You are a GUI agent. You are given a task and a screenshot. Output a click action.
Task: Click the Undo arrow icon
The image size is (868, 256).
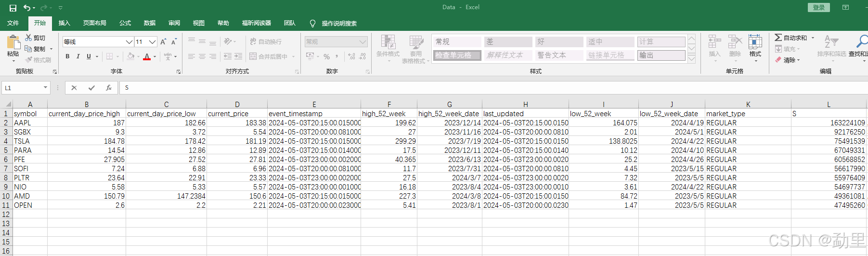coord(27,8)
